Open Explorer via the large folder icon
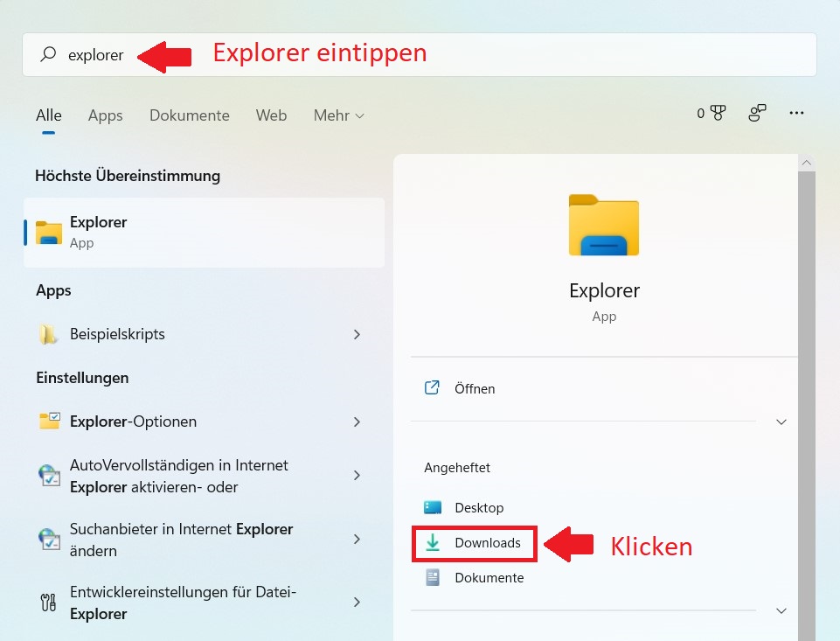840x641 pixels. click(x=604, y=226)
